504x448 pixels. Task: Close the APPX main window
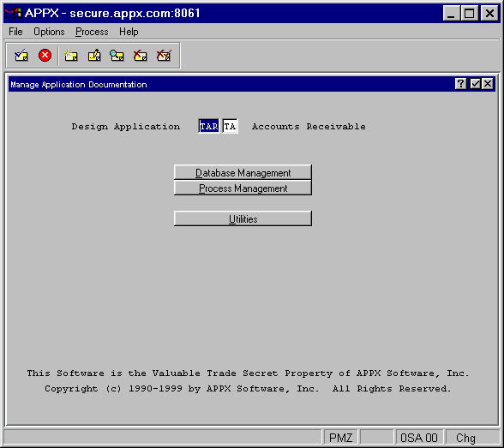point(489,13)
